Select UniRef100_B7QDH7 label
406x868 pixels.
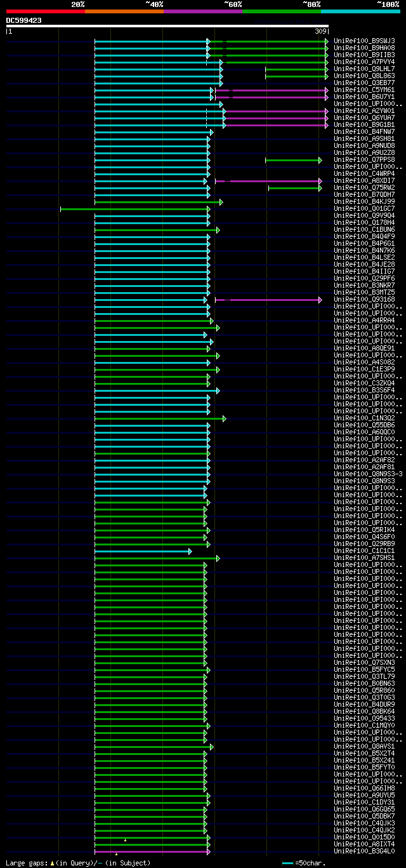click(x=364, y=194)
